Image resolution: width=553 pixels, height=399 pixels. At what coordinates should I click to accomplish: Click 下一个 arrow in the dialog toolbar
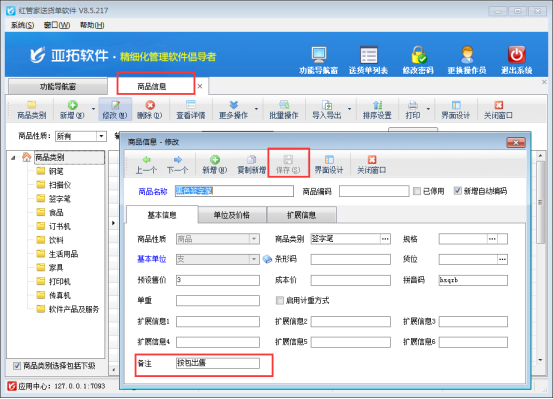point(178,160)
